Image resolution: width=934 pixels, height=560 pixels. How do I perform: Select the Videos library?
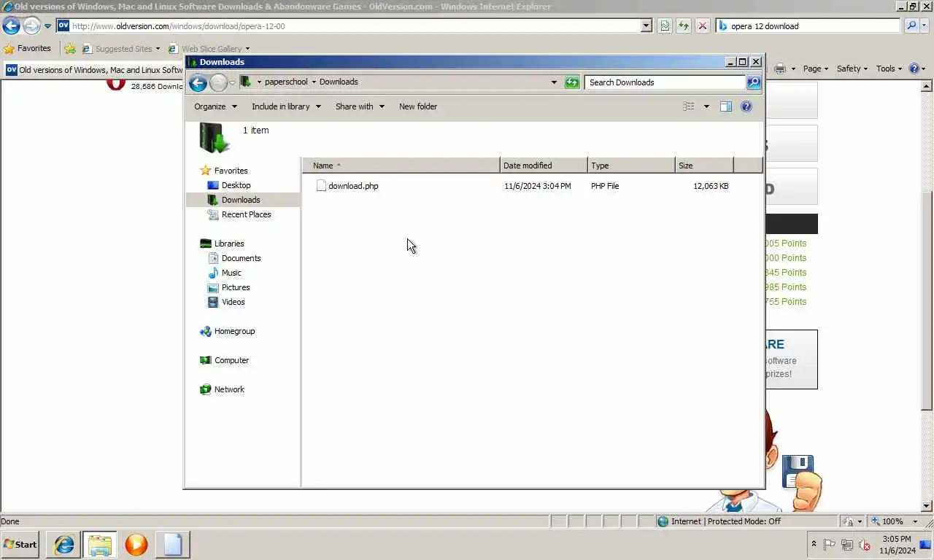(x=233, y=302)
